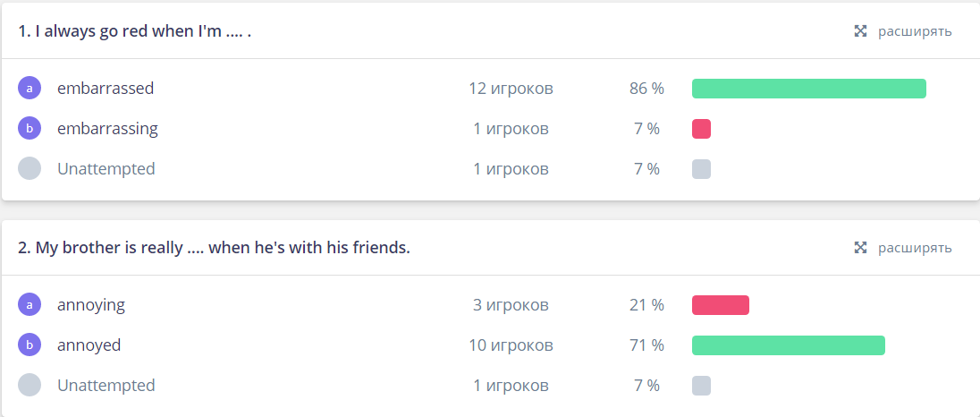Click the gray circle beside Unattempted in question 2
The width and height of the screenshot is (980, 417).
pyautogui.click(x=30, y=385)
